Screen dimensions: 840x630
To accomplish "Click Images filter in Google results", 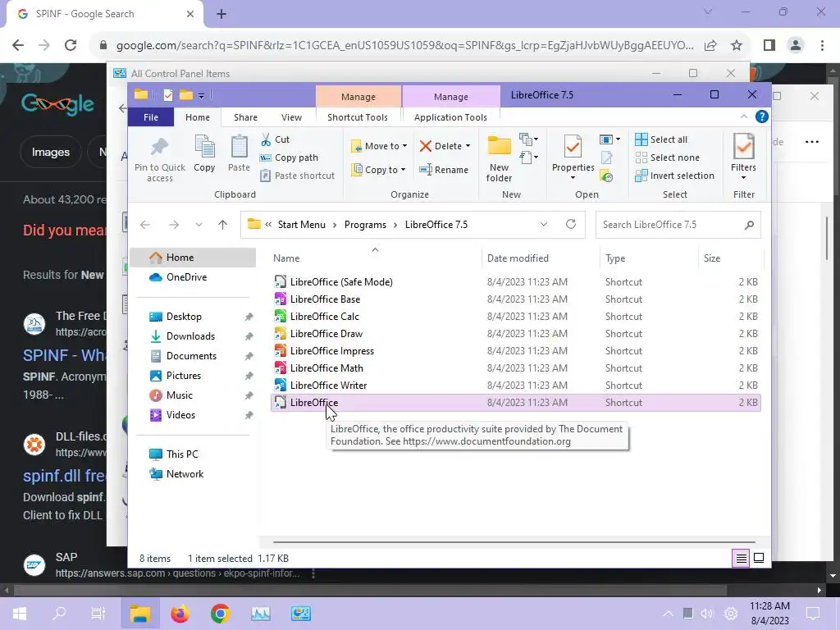I will click(50, 152).
